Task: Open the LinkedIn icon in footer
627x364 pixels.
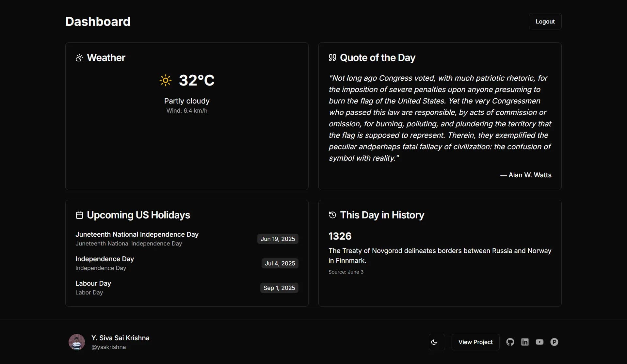Action: (x=525, y=342)
